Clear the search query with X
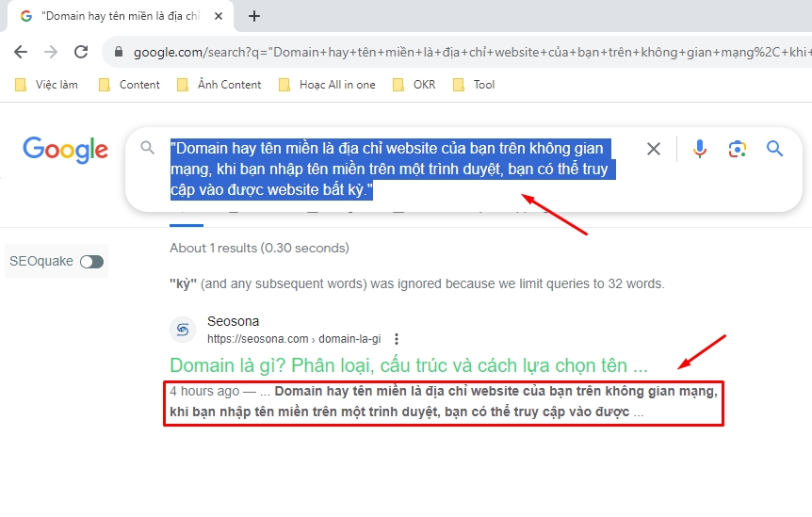This screenshot has width=812, height=517. tap(654, 149)
